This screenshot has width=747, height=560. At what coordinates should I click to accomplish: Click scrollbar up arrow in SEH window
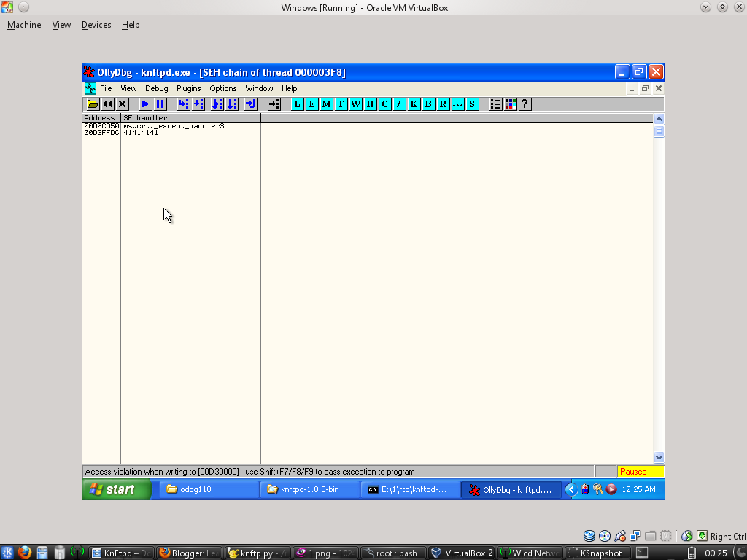(x=659, y=119)
